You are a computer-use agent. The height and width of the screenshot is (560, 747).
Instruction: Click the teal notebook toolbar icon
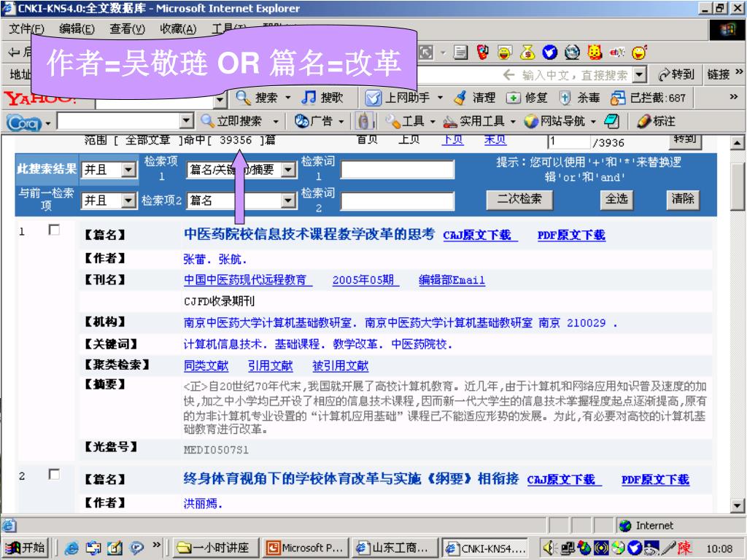tap(611, 121)
